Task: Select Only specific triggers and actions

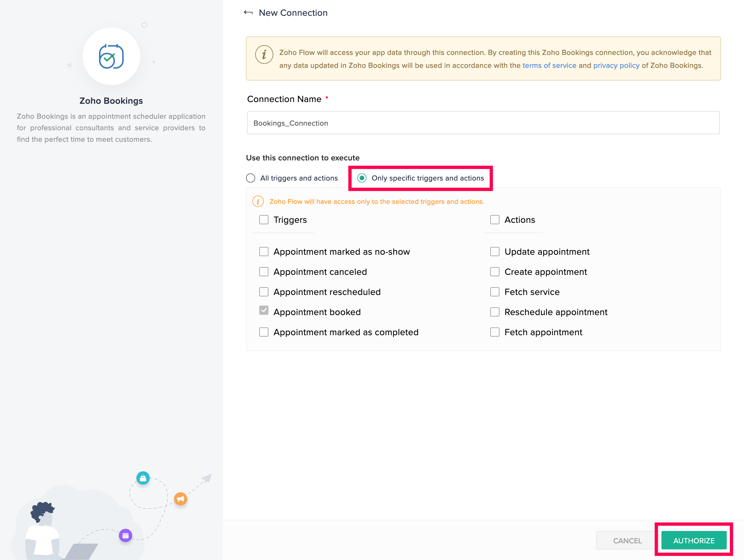Action: [x=362, y=178]
